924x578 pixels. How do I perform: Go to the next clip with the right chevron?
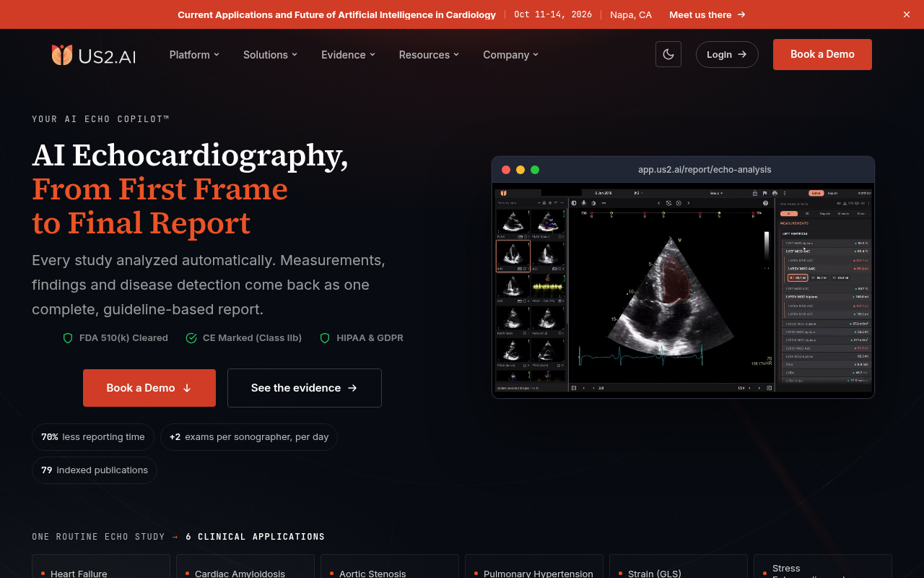pos(689,203)
